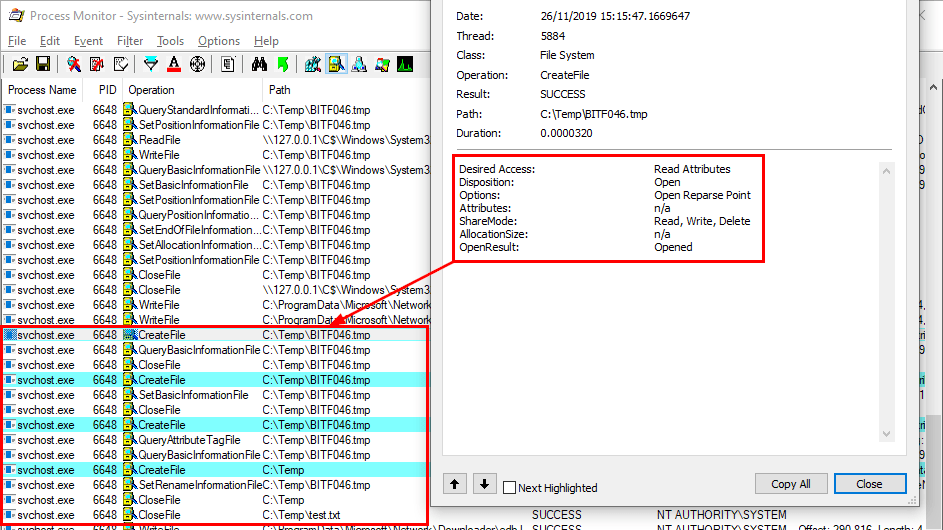Toggle the Autoscroll toolbar icon
Screen dimensions: 943x530
tap(97, 64)
